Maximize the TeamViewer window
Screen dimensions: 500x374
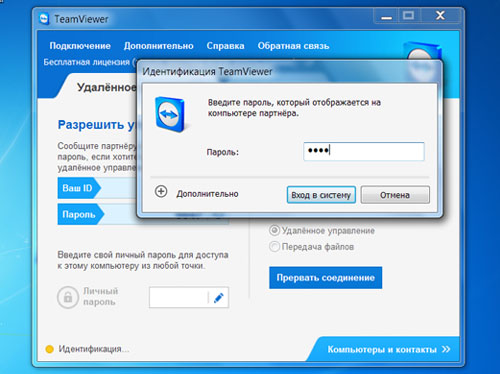[x=409, y=15]
